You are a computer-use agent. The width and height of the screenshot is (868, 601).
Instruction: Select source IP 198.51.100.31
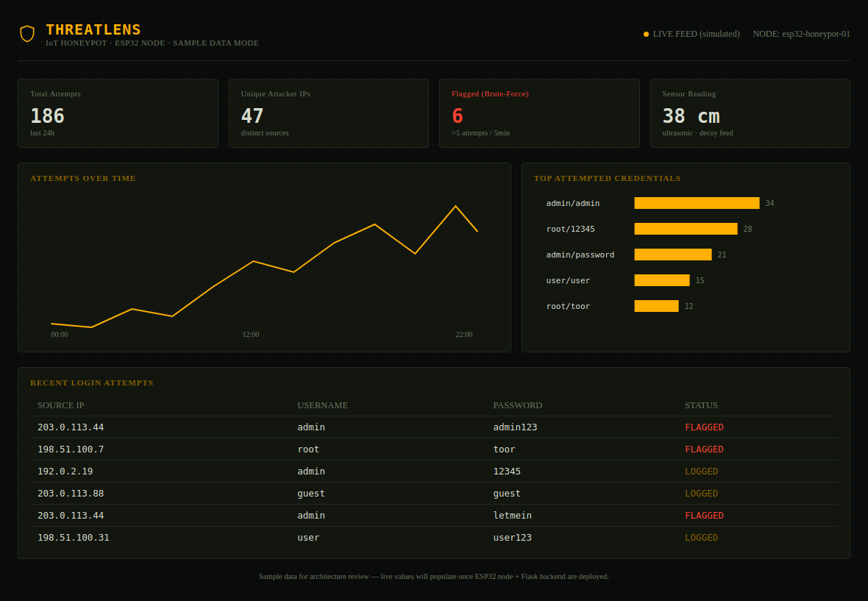click(x=74, y=538)
